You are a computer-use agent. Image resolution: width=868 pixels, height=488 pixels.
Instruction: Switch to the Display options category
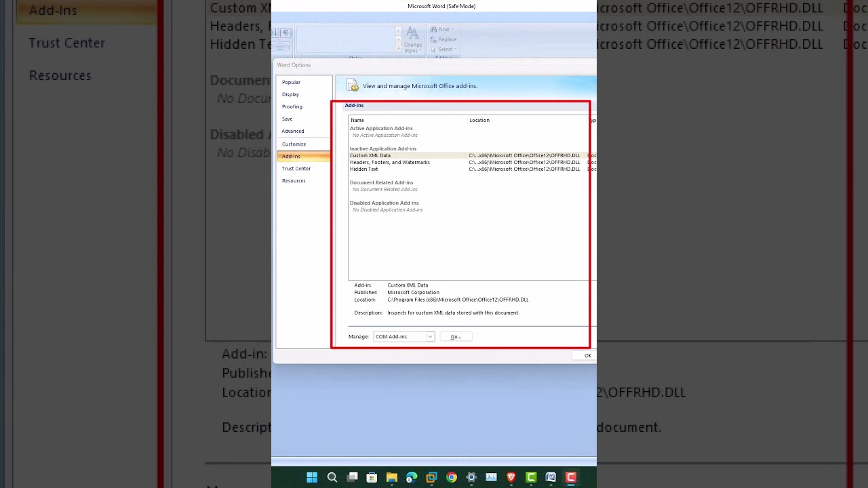(290, 94)
